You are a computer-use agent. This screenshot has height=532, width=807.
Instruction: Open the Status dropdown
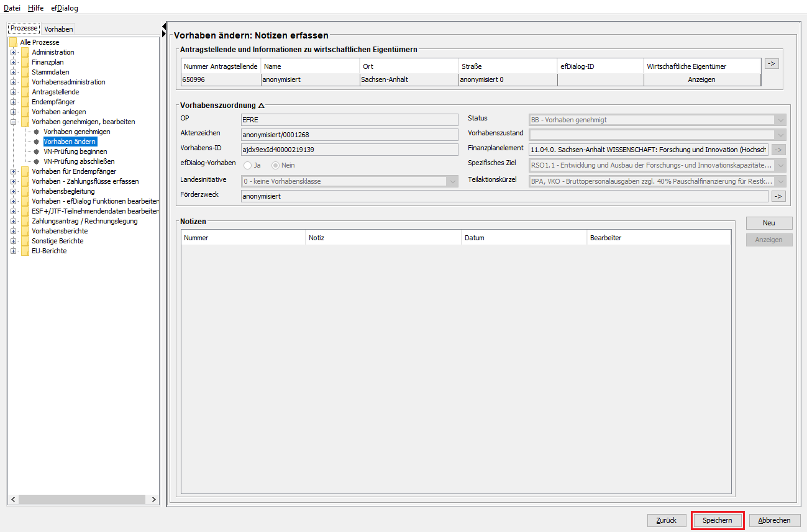pyautogui.click(x=780, y=120)
